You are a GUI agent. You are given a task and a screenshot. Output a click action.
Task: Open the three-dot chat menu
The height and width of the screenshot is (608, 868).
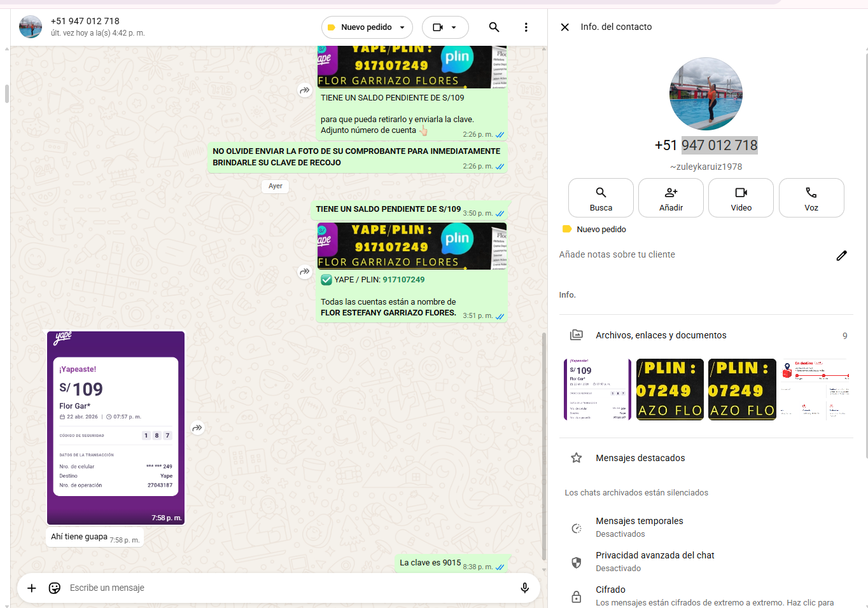526,27
